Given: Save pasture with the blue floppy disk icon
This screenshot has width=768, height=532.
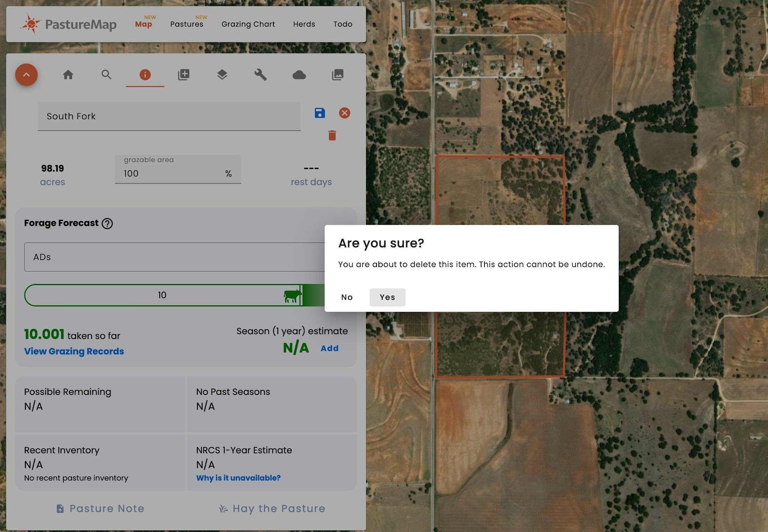Looking at the screenshot, I should [320, 113].
